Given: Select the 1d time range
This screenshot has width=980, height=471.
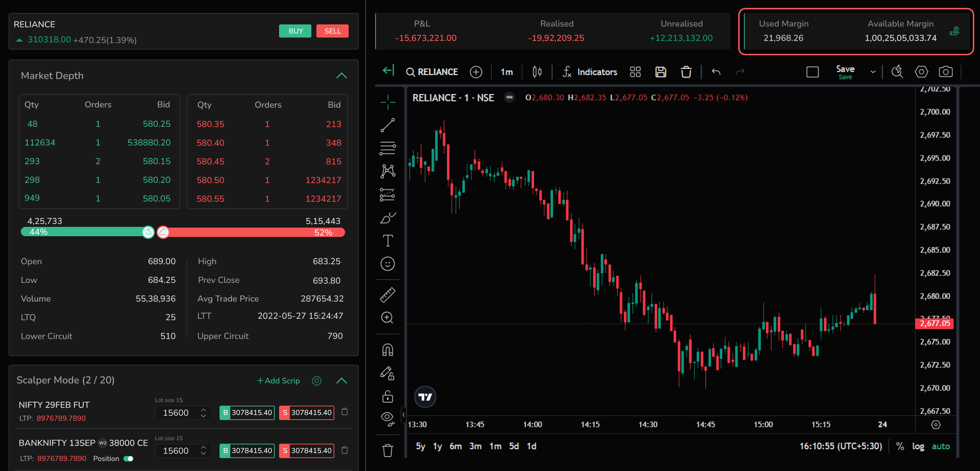Looking at the screenshot, I should pyautogui.click(x=532, y=446).
